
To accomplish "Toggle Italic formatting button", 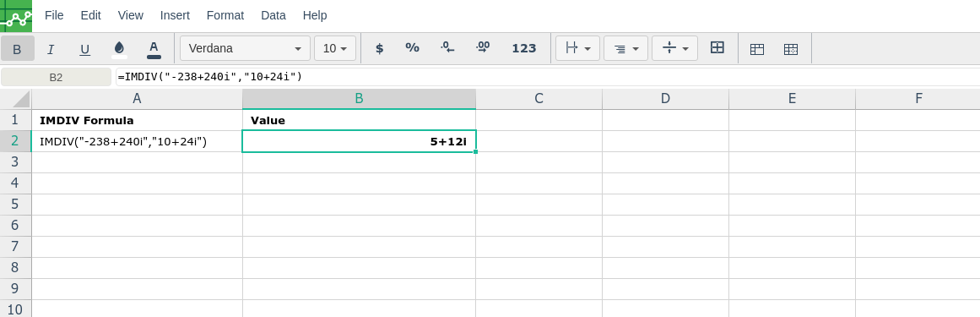I will click(x=51, y=48).
